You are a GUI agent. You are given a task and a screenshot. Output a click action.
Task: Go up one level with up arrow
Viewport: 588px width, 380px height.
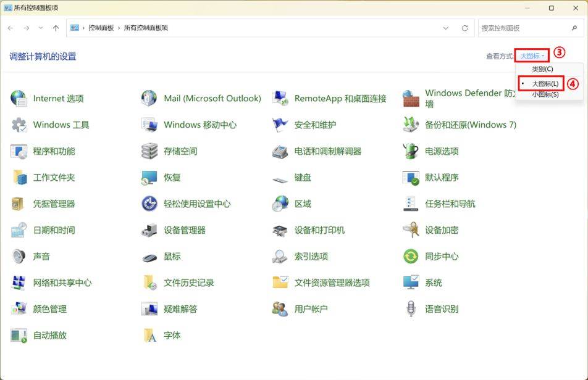[x=56, y=28]
